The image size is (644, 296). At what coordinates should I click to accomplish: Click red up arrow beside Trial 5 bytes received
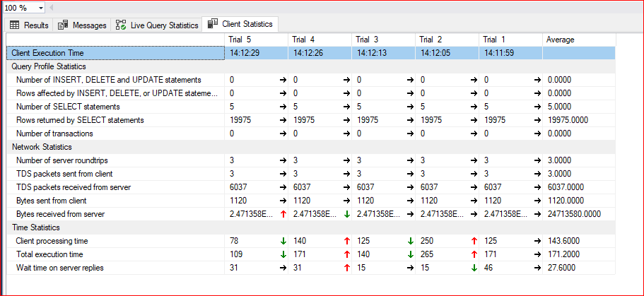[283, 214]
